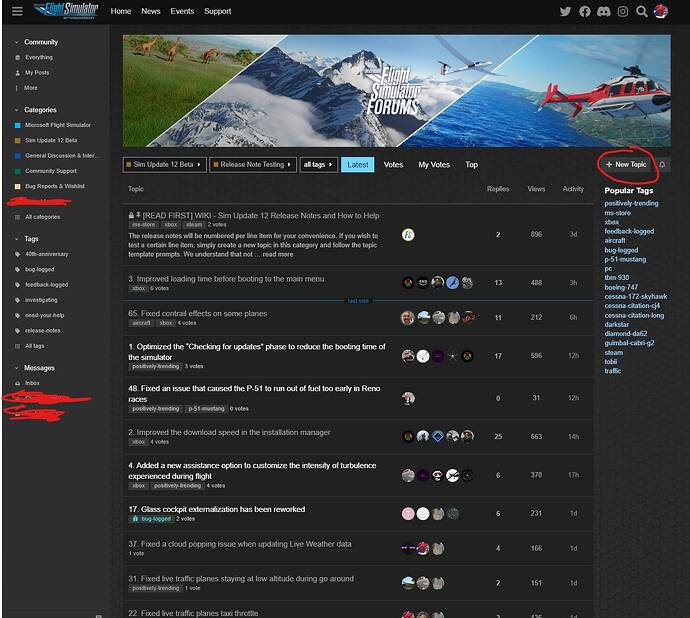This screenshot has height=618, width=690.
Task: Open Support in top navigation
Action: tap(217, 11)
